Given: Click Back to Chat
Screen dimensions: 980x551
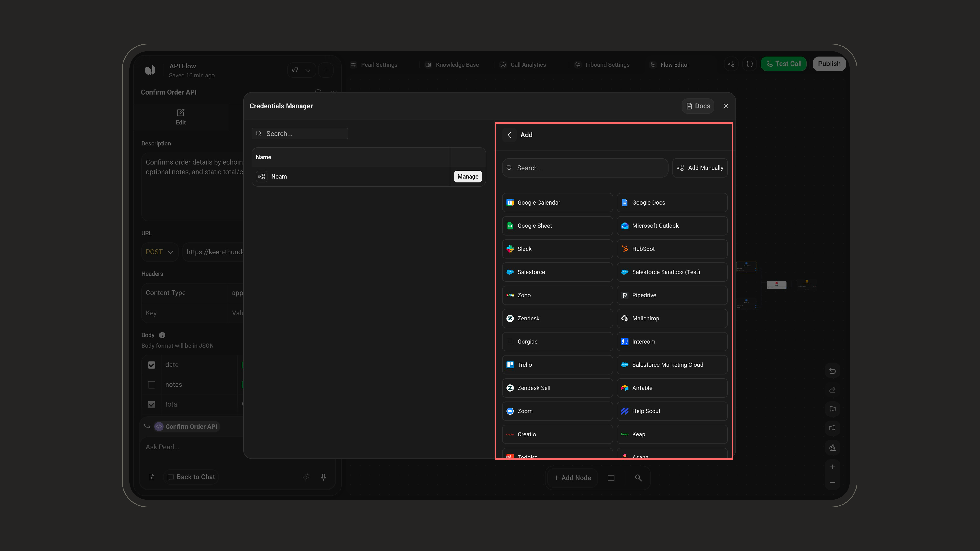Looking at the screenshot, I should pyautogui.click(x=191, y=477).
